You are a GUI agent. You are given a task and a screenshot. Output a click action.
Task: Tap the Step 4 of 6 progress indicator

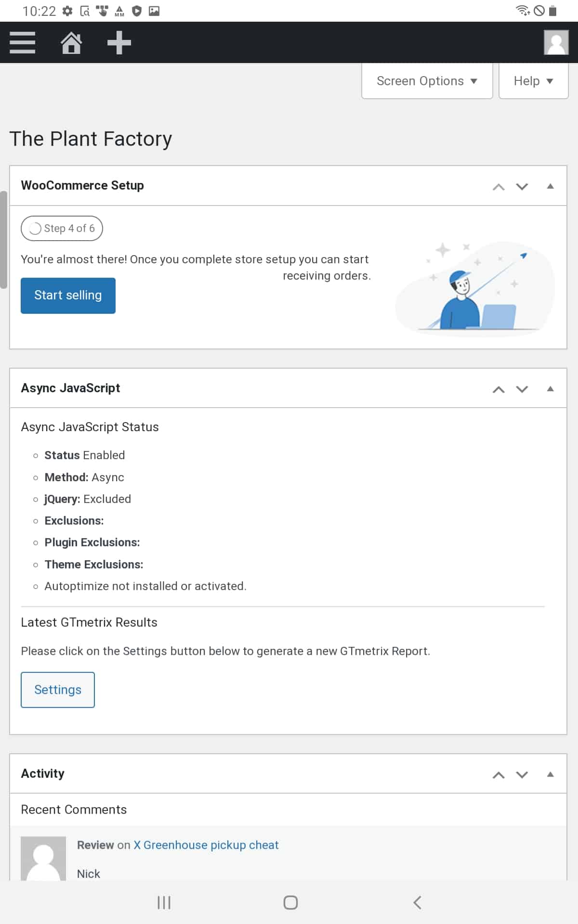62,228
